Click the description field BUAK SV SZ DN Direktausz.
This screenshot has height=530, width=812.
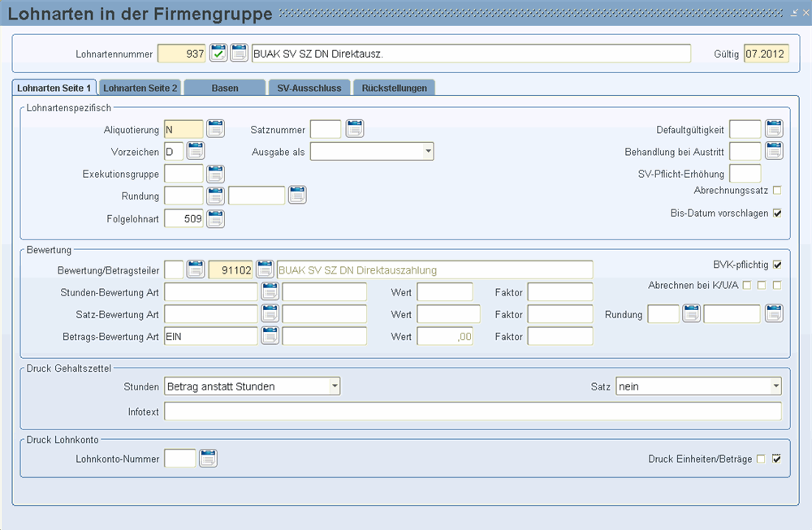(471, 54)
